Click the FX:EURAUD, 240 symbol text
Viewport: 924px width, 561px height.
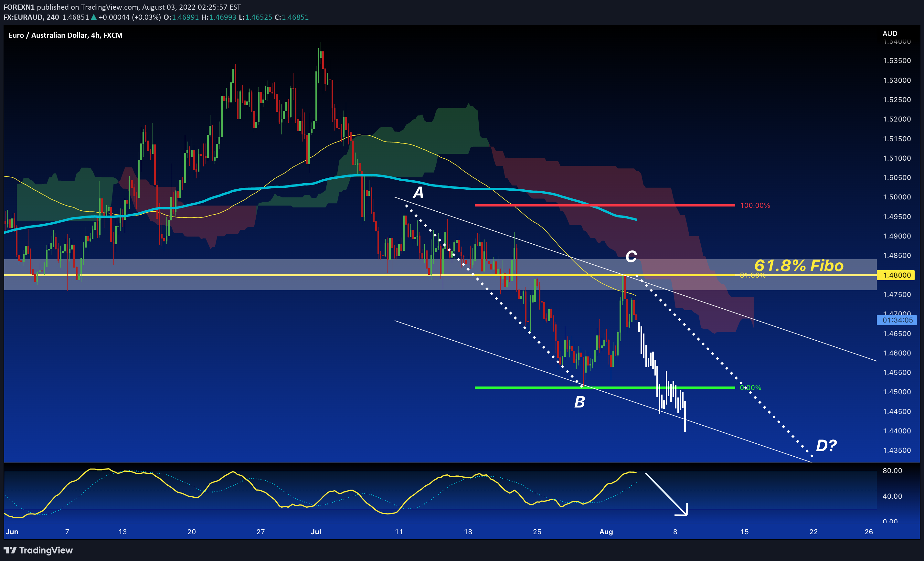[31, 17]
